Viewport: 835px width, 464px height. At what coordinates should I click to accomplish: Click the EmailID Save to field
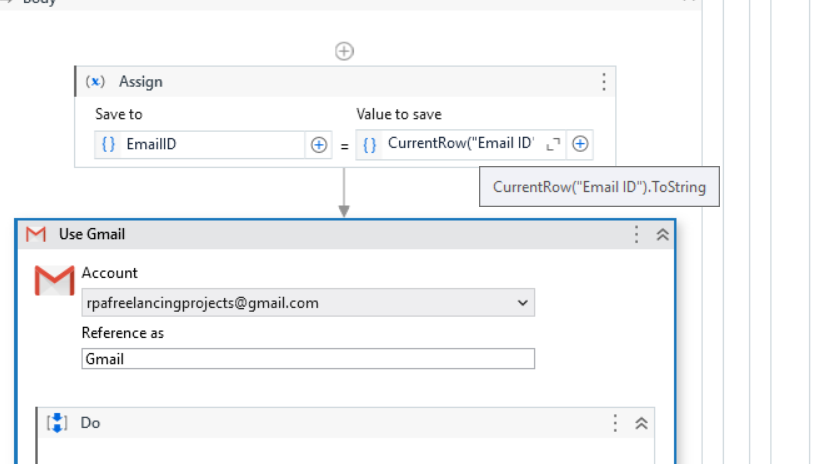tap(210, 145)
